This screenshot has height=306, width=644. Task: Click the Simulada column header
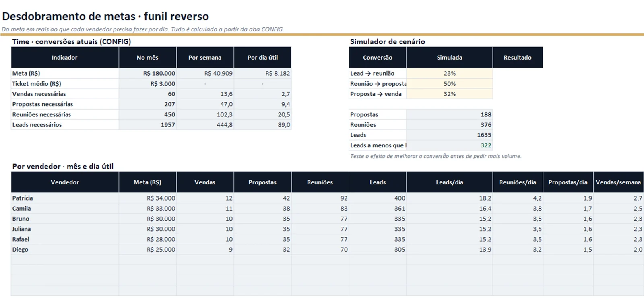pos(450,58)
